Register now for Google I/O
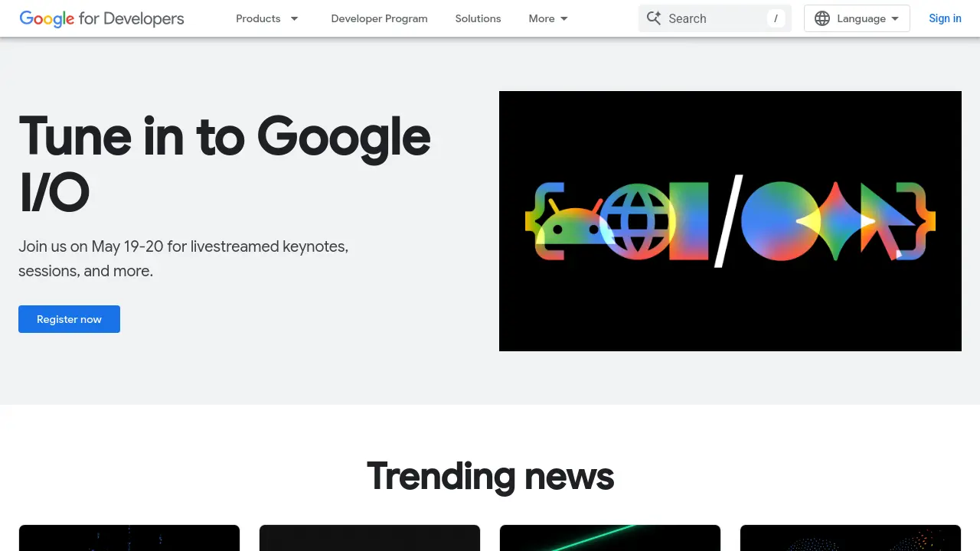 click(69, 319)
